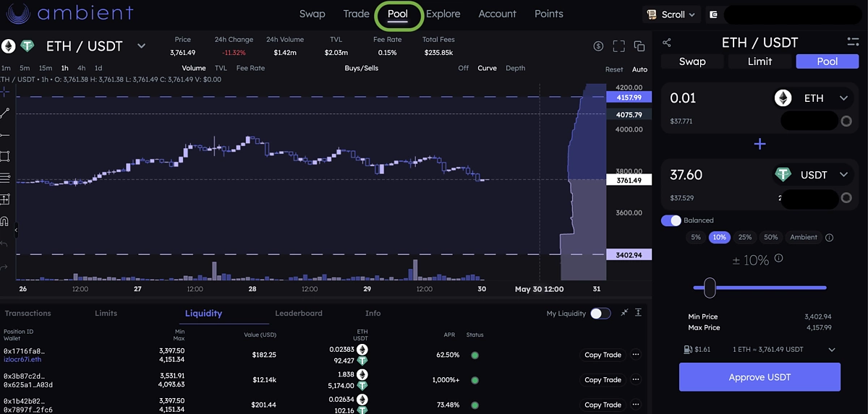Viewport: 868px width, 414px height.
Task: Click the Approve USDT button
Action: click(x=759, y=377)
